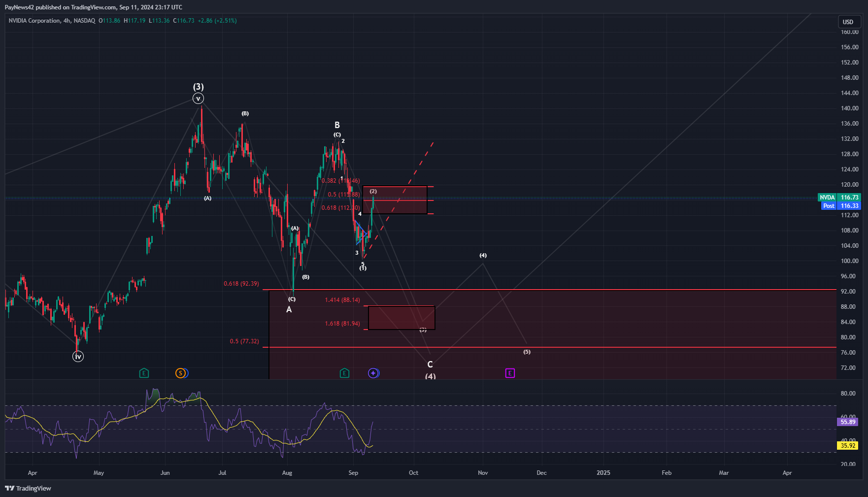Click the large (3) wave label at peak
Screen dimensions: 868x497
tap(198, 87)
